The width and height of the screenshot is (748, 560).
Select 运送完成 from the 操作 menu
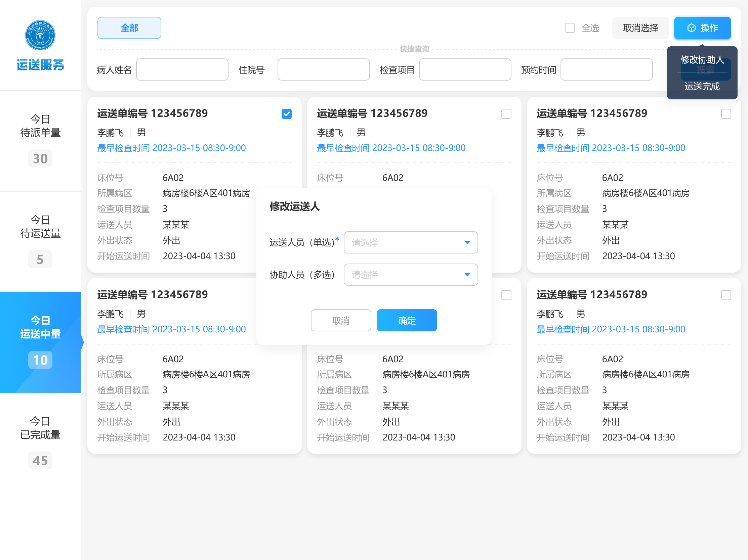pyautogui.click(x=702, y=87)
